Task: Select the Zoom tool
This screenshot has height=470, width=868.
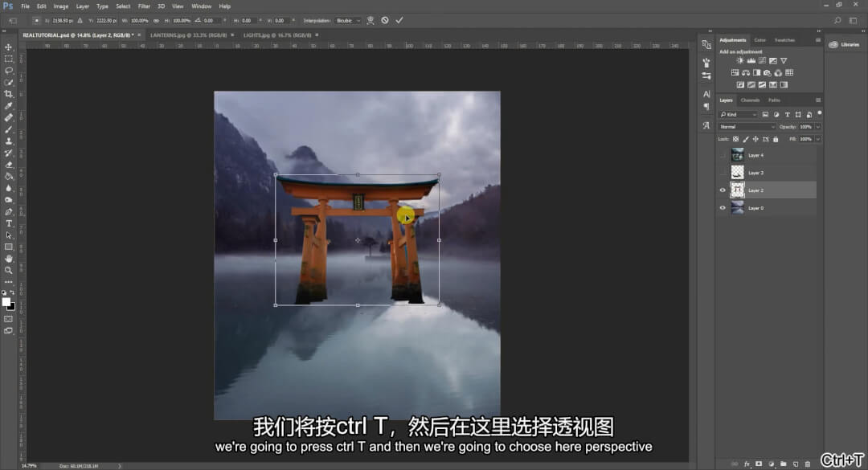Action: point(8,271)
